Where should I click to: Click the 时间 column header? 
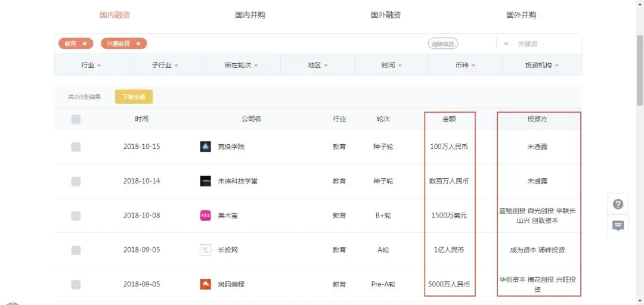(x=141, y=119)
